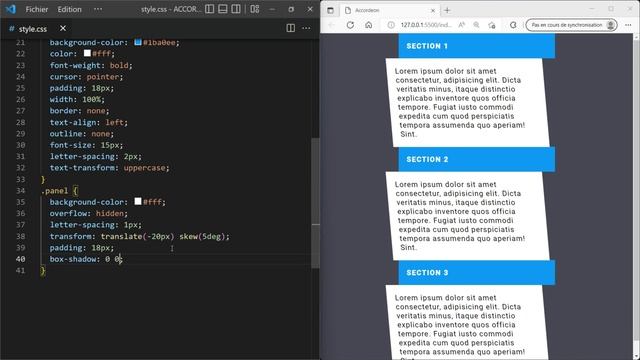Click the site information icon in address bar
The image size is (640, 360).
click(x=391, y=25)
